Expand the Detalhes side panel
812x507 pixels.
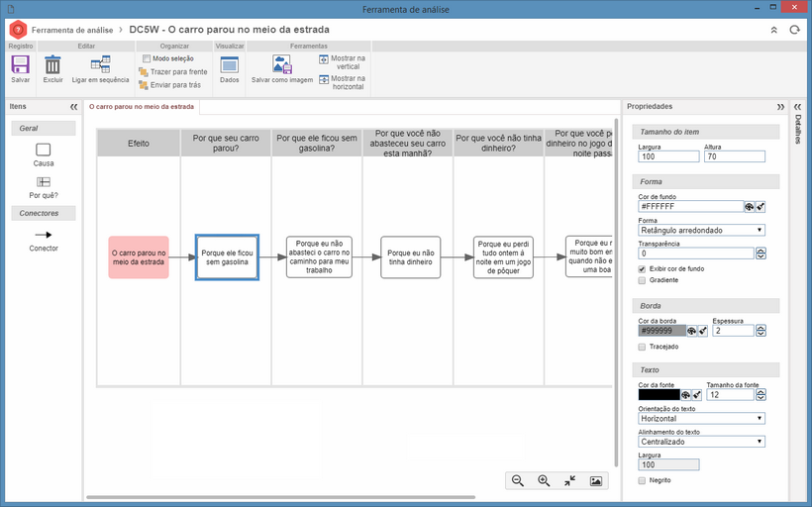click(797, 107)
